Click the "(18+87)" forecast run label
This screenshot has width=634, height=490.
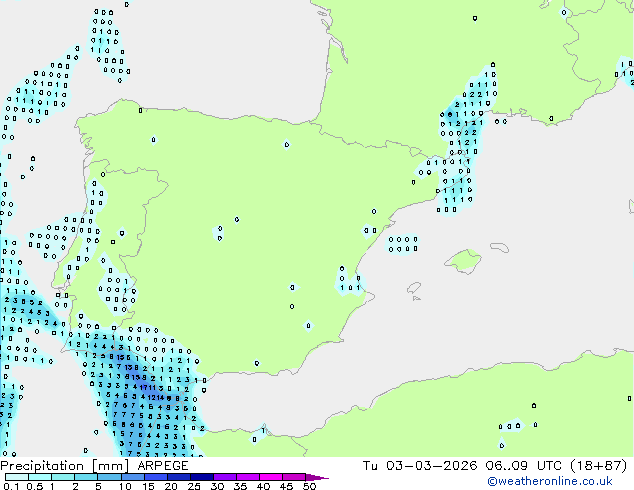pyautogui.click(x=599, y=466)
